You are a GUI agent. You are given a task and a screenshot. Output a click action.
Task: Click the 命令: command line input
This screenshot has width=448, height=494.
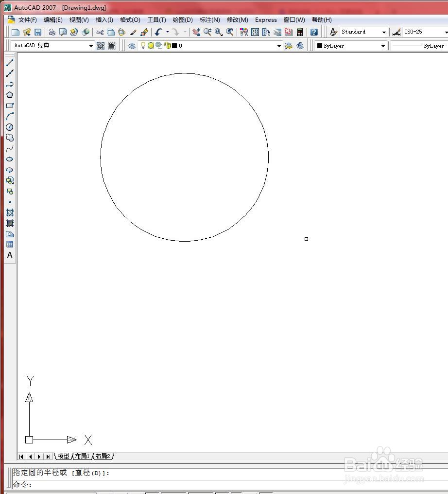coord(230,485)
